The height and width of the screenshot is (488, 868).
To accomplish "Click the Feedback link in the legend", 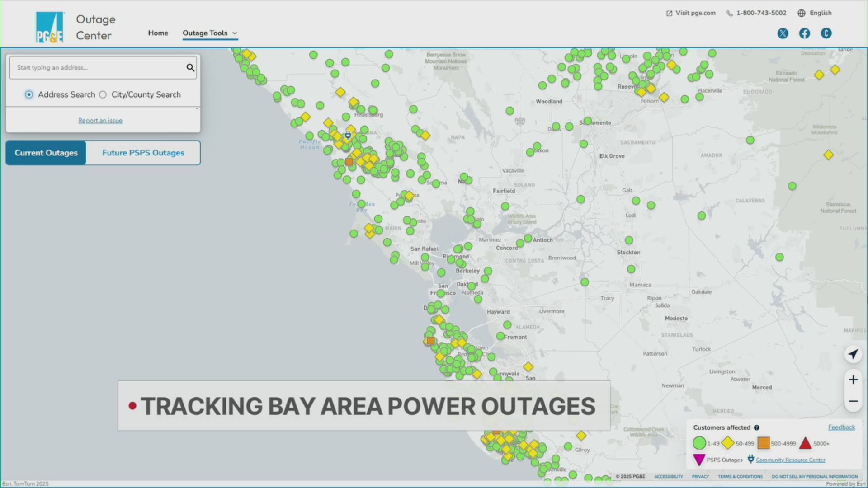I will (x=841, y=427).
